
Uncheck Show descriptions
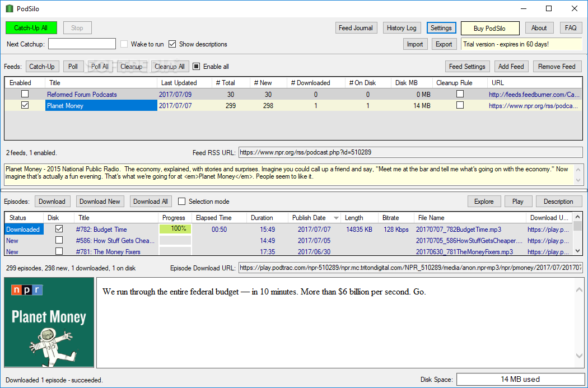click(172, 44)
